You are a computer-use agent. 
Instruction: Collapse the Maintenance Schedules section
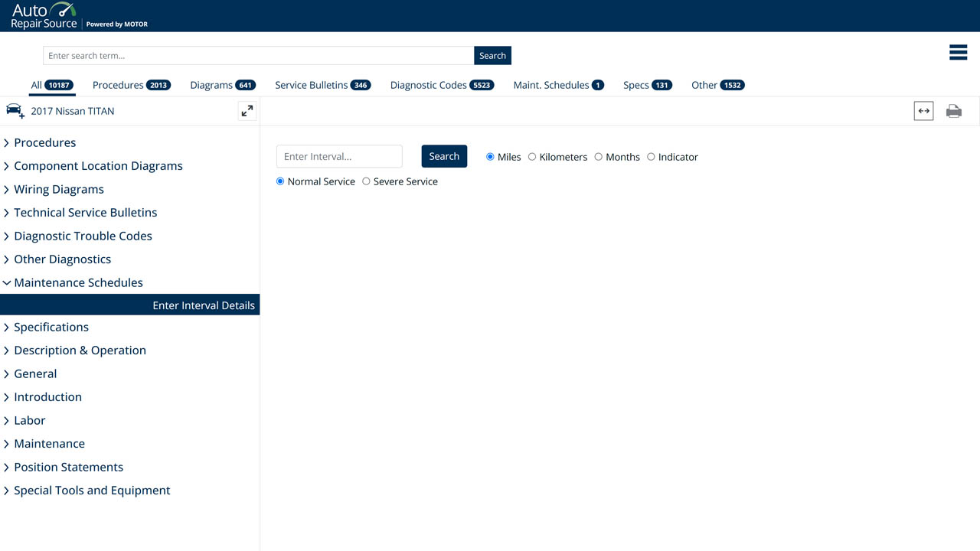[x=78, y=282]
